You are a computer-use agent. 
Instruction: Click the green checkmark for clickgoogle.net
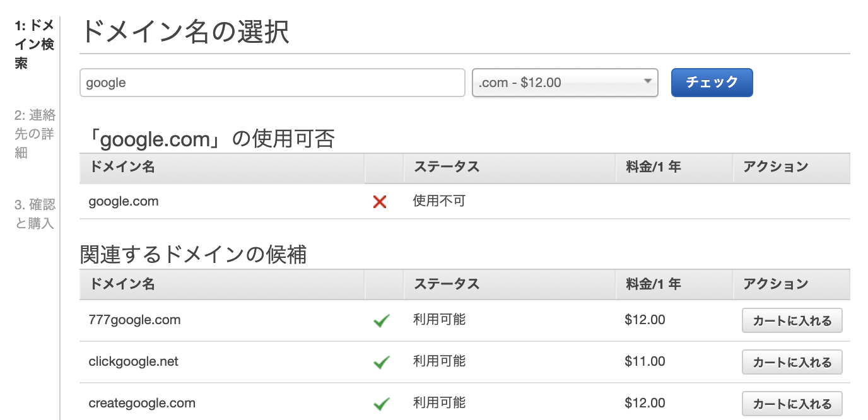point(381,363)
